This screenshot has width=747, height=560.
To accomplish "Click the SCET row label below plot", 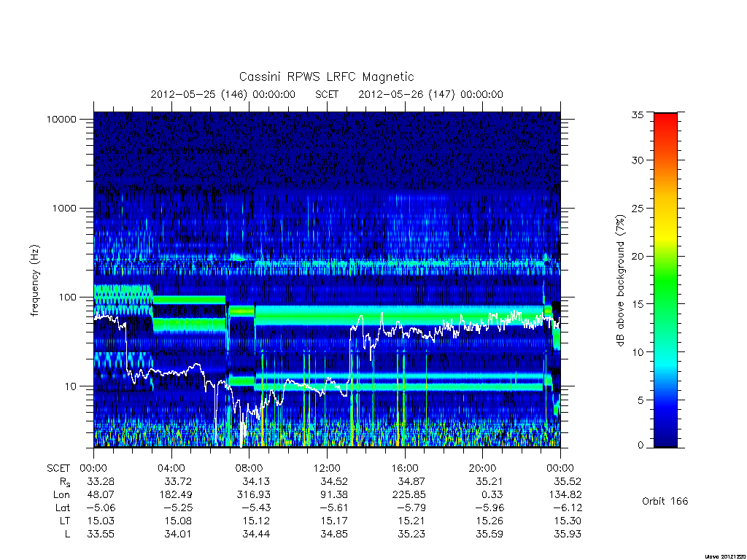I will (x=58, y=469).
